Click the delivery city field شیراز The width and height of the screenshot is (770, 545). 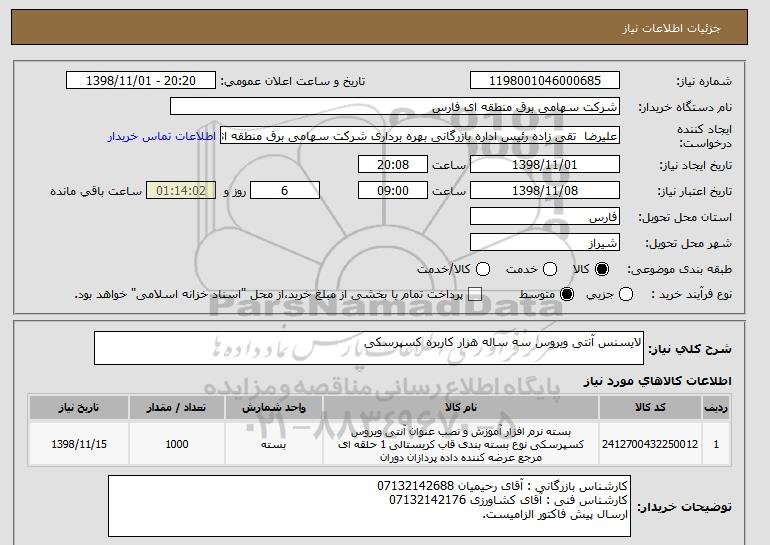click(545, 243)
